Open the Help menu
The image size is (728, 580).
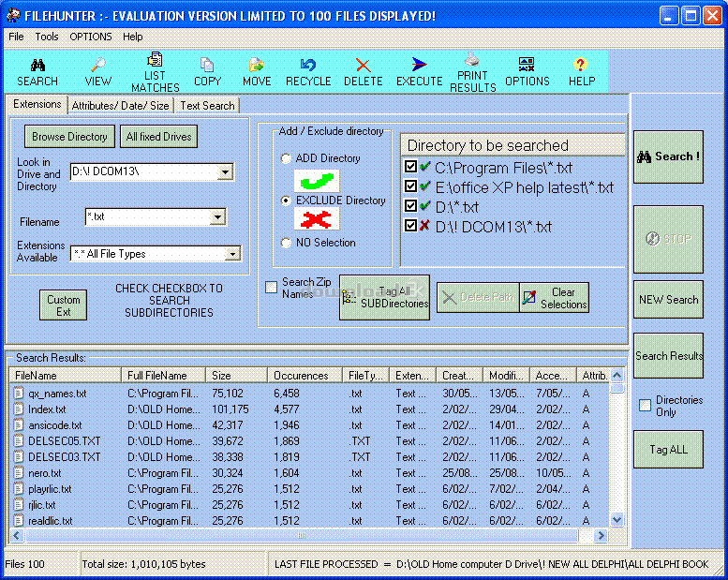[133, 37]
